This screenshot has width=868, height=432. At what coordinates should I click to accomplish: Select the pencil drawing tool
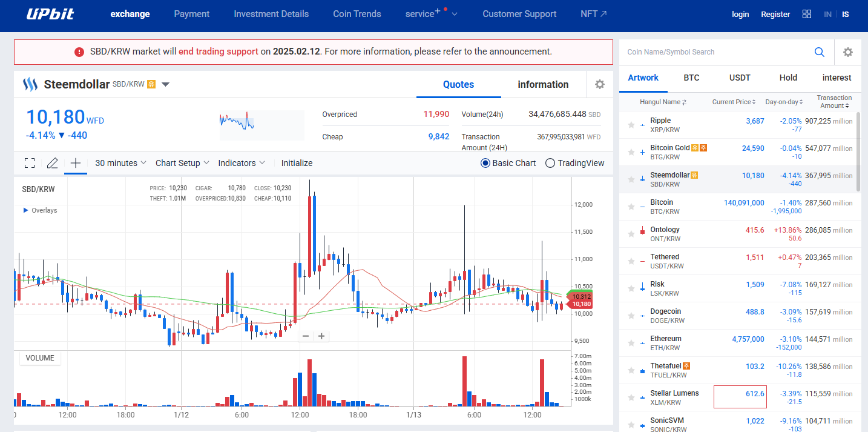(53, 163)
